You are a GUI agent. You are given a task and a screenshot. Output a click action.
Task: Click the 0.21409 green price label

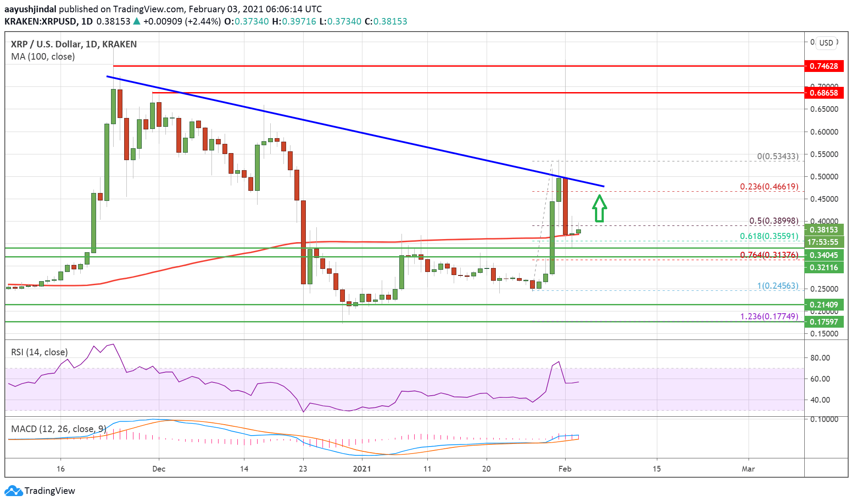point(824,304)
